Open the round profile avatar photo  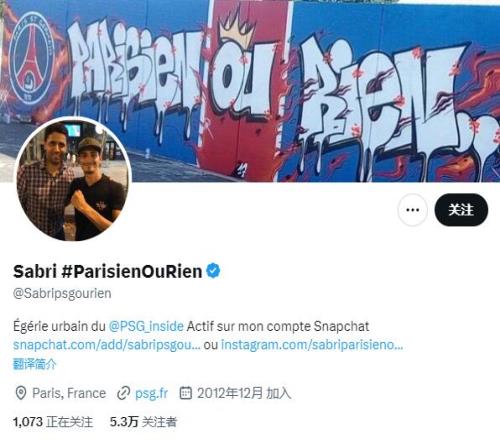(x=73, y=178)
